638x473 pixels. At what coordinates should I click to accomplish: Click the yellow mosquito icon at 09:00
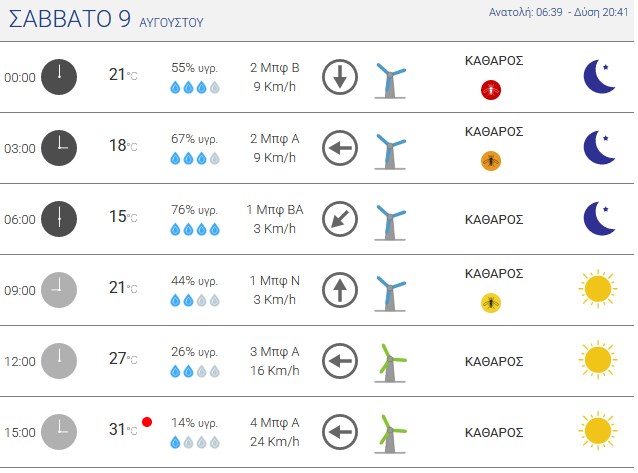coord(491,303)
